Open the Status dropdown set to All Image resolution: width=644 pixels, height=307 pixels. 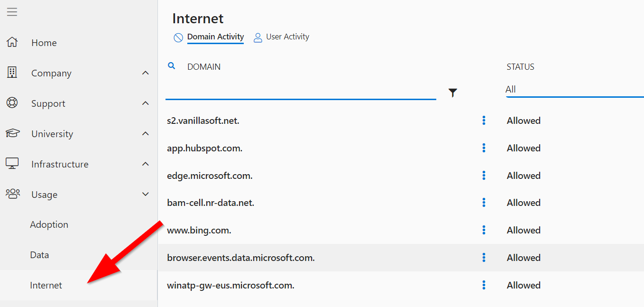(545, 89)
